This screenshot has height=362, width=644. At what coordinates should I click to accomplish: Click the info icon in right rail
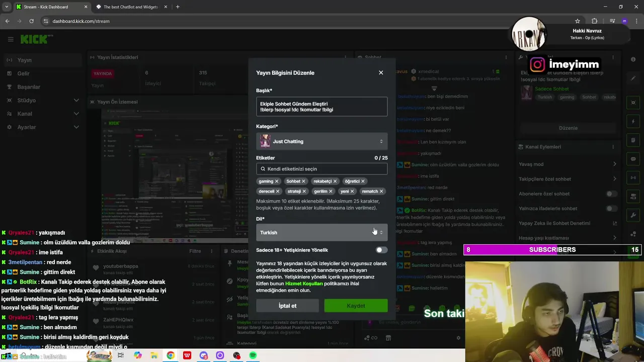[x=633, y=59]
